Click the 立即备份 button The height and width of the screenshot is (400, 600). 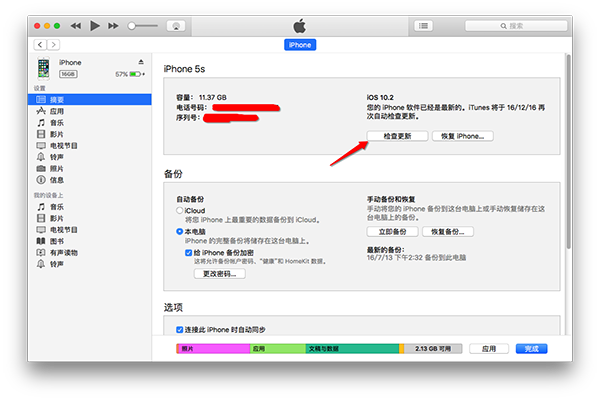pos(393,232)
